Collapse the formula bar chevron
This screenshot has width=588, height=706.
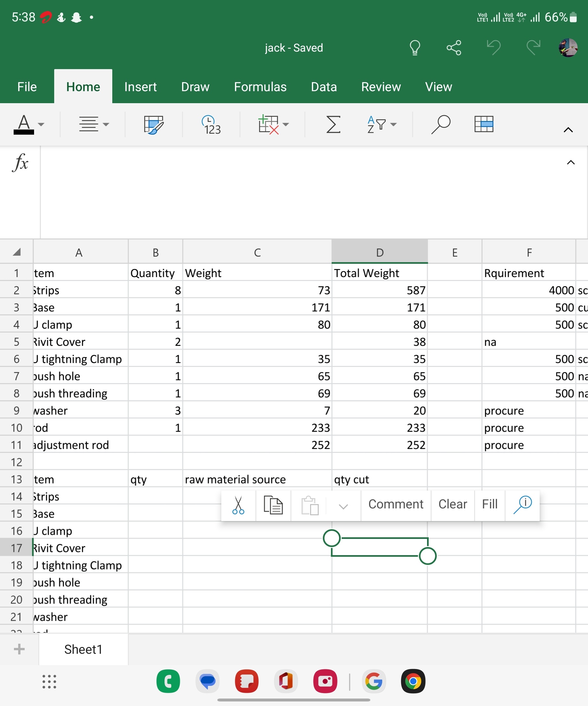click(571, 162)
